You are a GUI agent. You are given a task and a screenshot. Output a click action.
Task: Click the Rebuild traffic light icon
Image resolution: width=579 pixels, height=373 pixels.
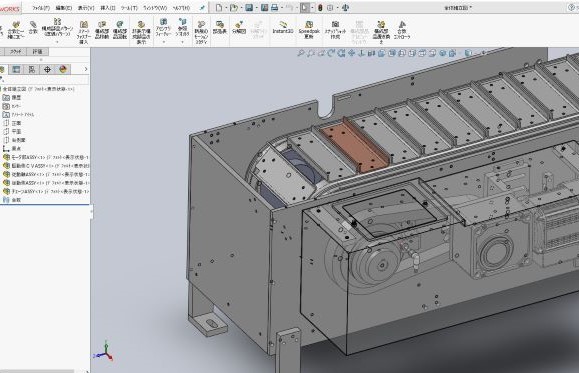tap(320, 8)
